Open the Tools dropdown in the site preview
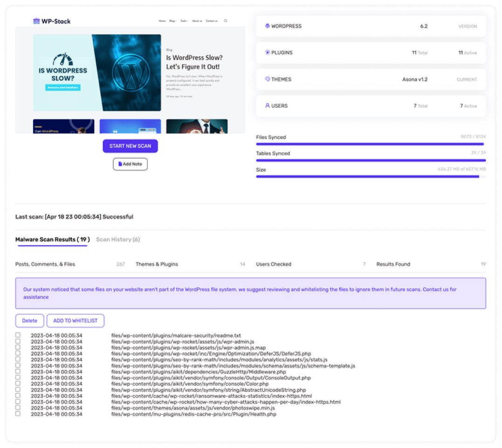 184,21
